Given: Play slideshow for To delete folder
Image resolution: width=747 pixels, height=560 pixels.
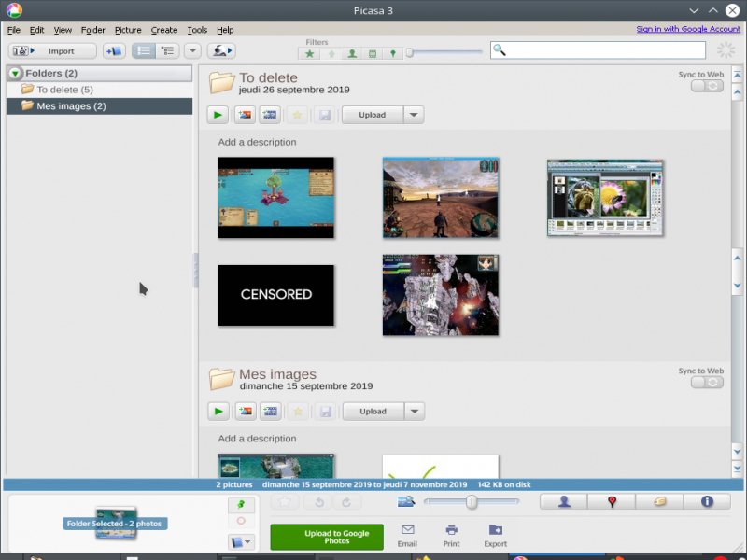Looking at the screenshot, I should click(x=218, y=115).
